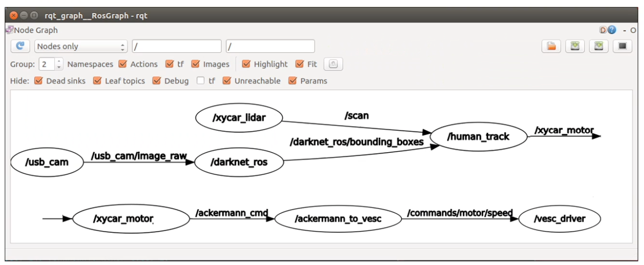The height and width of the screenshot is (265, 644).
Task: Select the /usb_cam node
Action: pyautogui.click(x=47, y=162)
